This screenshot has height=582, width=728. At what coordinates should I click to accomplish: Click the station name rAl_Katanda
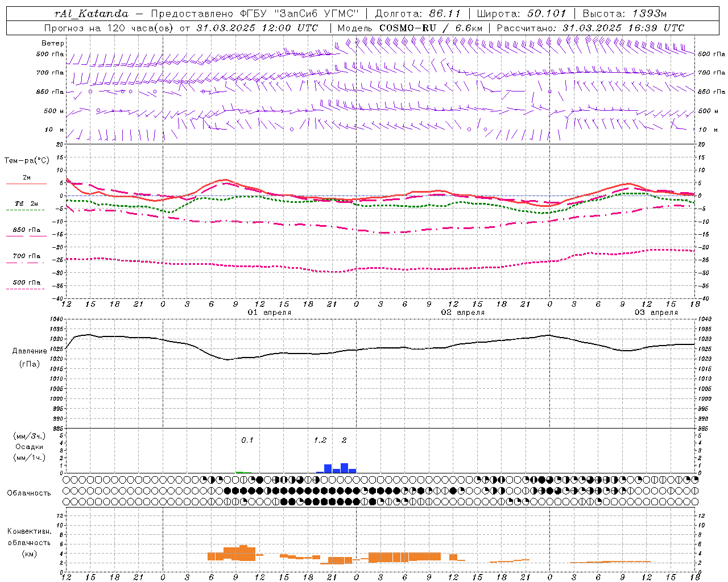tap(92, 14)
